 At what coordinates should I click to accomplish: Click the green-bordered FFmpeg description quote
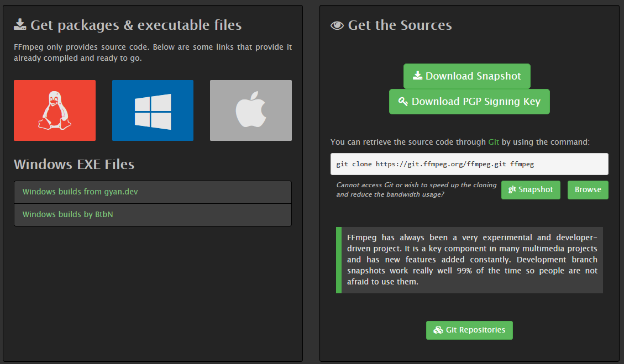[469, 260]
